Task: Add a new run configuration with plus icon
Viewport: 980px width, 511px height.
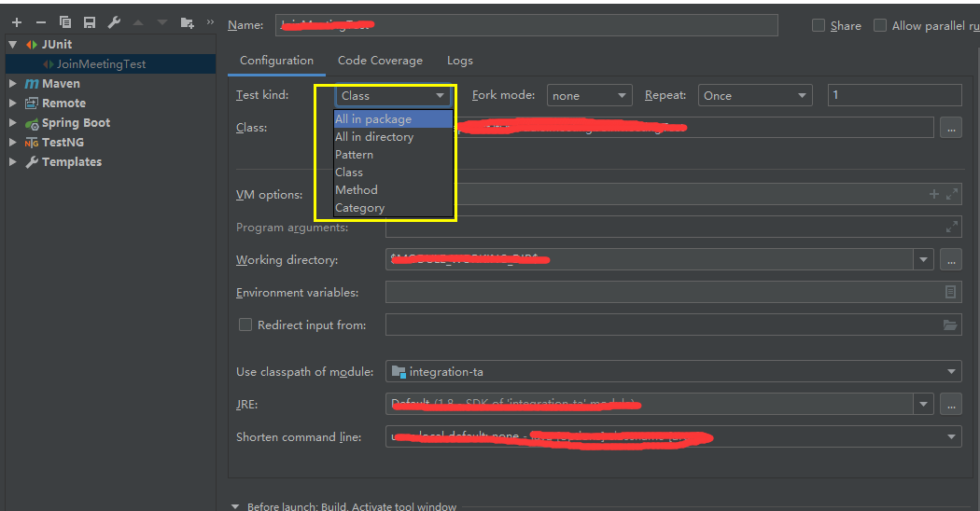Action: point(17,22)
